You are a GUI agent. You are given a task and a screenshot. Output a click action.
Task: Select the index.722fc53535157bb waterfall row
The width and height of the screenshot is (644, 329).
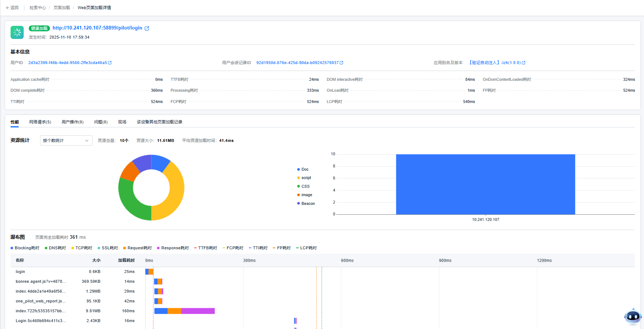click(41, 311)
